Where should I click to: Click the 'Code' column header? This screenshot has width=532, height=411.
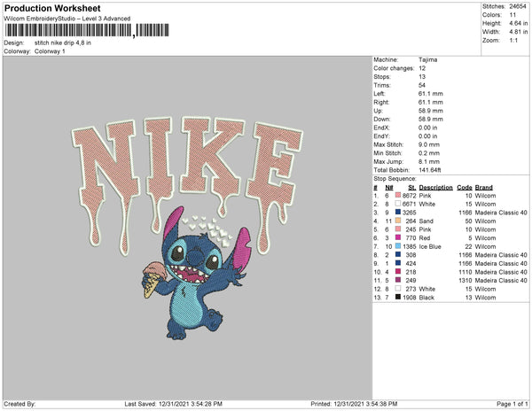[x=464, y=188]
